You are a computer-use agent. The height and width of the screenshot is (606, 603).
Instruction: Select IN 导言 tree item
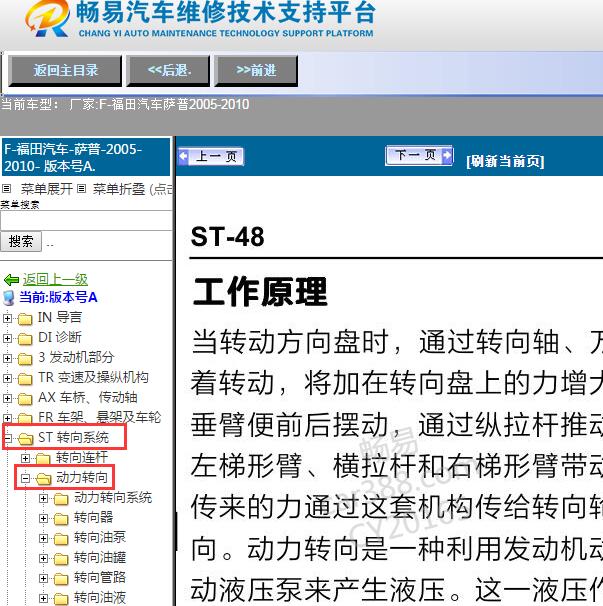60,318
